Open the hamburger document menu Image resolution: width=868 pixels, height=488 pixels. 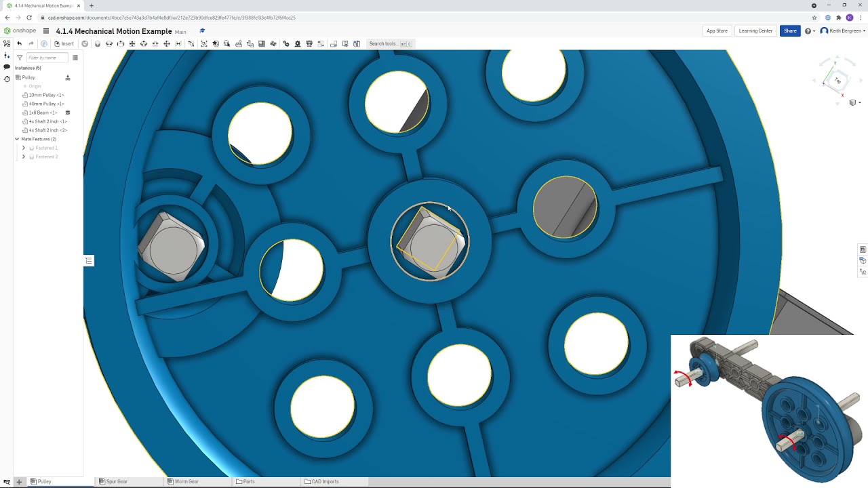pyautogui.click(x=46, y=31)
